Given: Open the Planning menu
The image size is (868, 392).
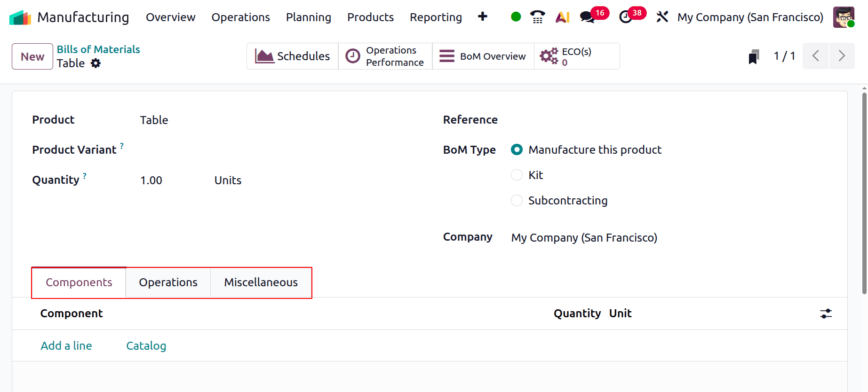Looking at the screenshot, I should tap(309, 17).
